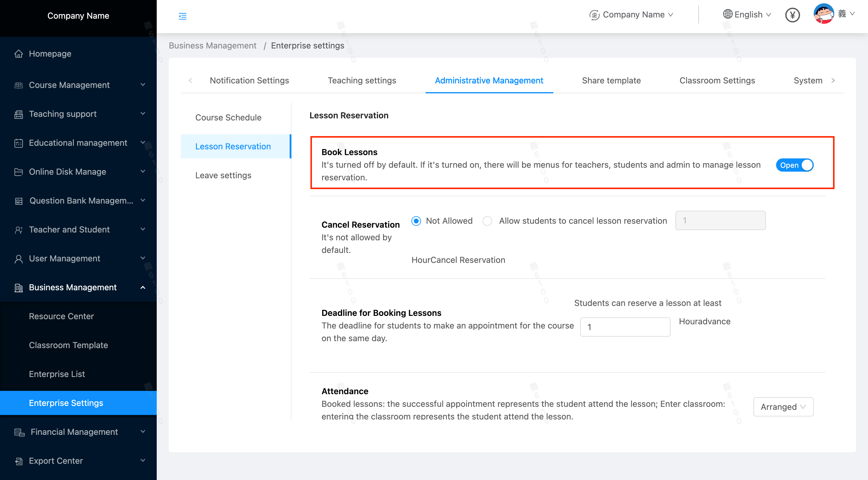Click the yen currency circle icon

[792, 15]
